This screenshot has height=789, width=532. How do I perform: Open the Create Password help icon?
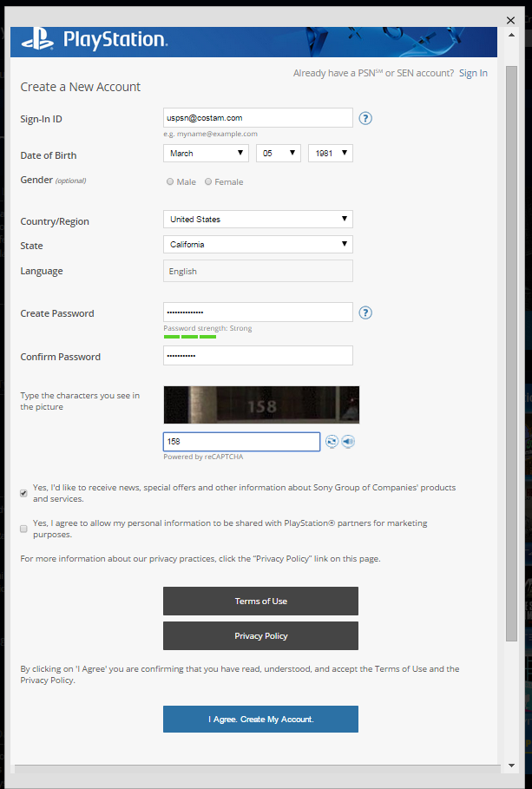pyautogui.click(x=365, y=313)
